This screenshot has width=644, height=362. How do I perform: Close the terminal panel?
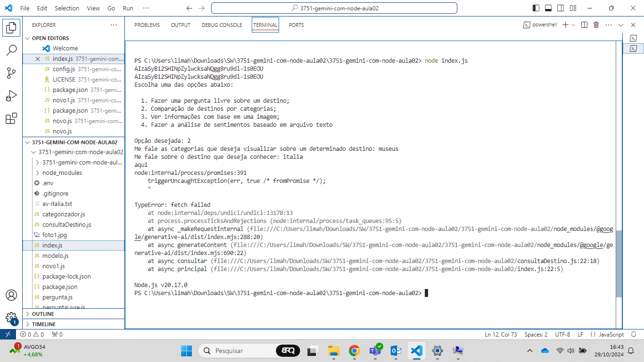pos(633,25)
